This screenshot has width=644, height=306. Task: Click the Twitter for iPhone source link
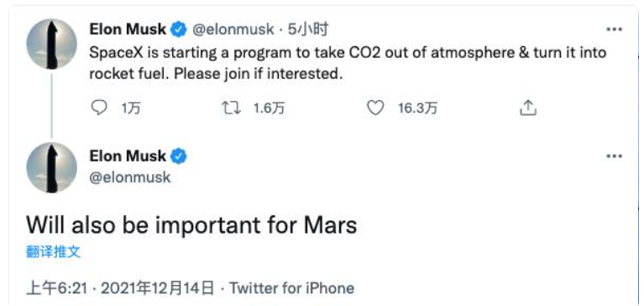pos(291,288)
